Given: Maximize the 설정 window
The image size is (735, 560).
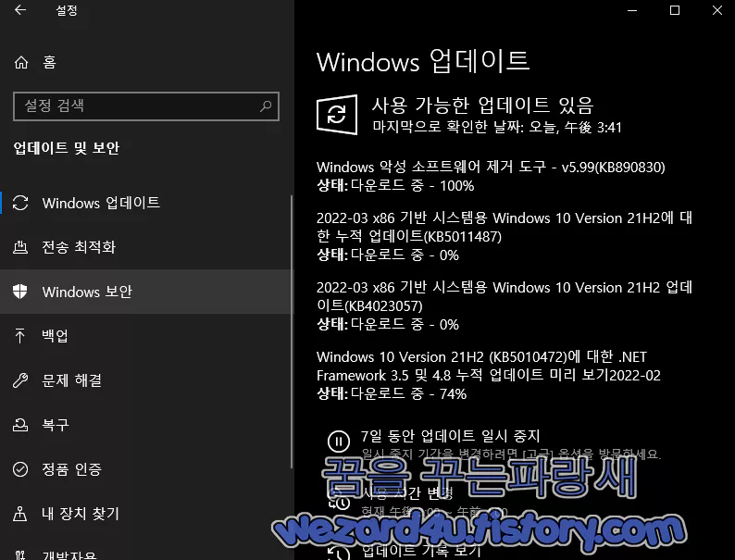Looking at the screenshot, I should [x=675, y=10].
